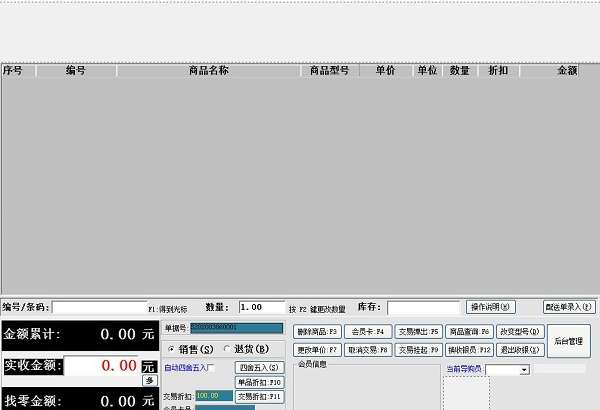Click the 删除商品:F3 button
The image size is (600, 410).
[x=317, y=332]
